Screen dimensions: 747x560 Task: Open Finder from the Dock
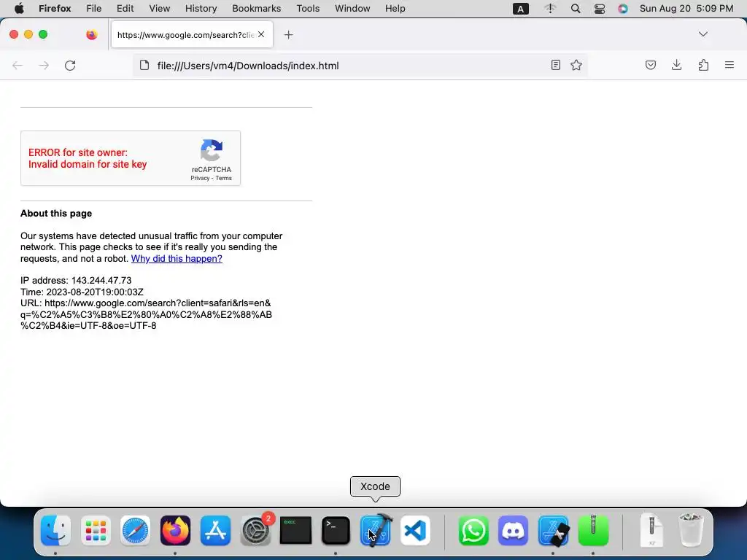pyautogui.click(x=55, y=531)
